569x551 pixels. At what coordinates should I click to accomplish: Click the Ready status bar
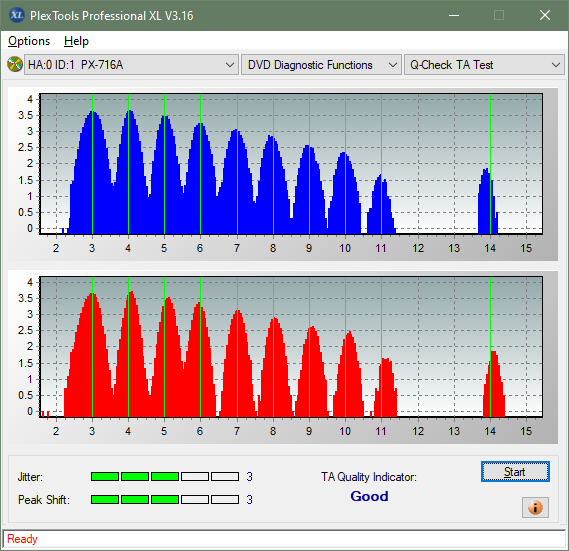[x=284, y=539]
